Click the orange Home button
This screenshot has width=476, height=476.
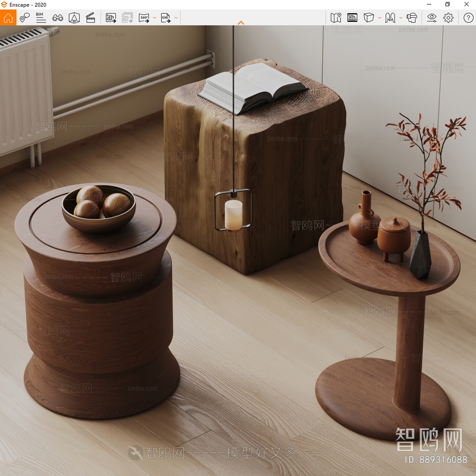point(8,18)
